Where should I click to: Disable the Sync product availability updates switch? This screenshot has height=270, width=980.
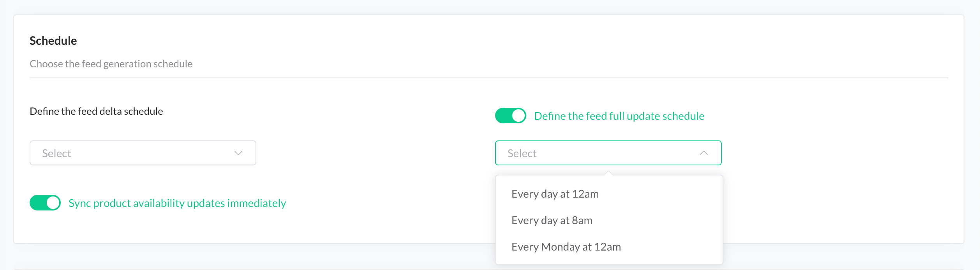pyautogui.click(x=45, y=203)
